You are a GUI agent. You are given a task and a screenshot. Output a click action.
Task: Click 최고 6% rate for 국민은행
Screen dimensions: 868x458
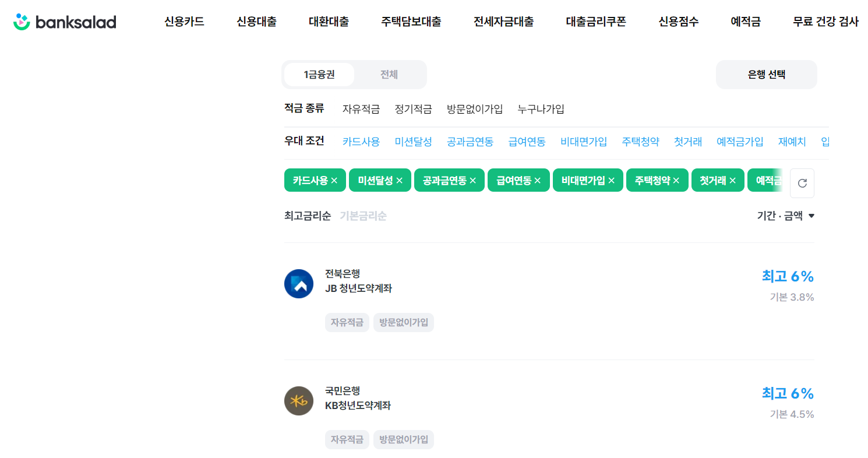tap(788, 393)
